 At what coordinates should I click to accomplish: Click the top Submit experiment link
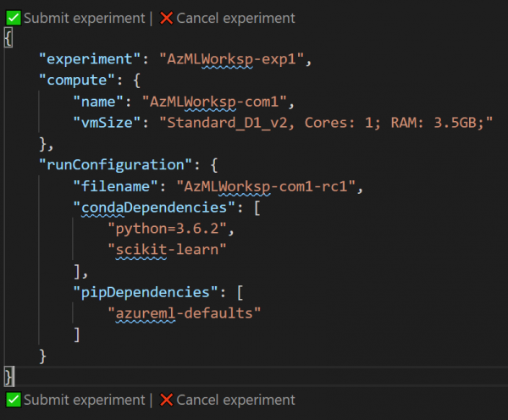click(x=84, y=18)
